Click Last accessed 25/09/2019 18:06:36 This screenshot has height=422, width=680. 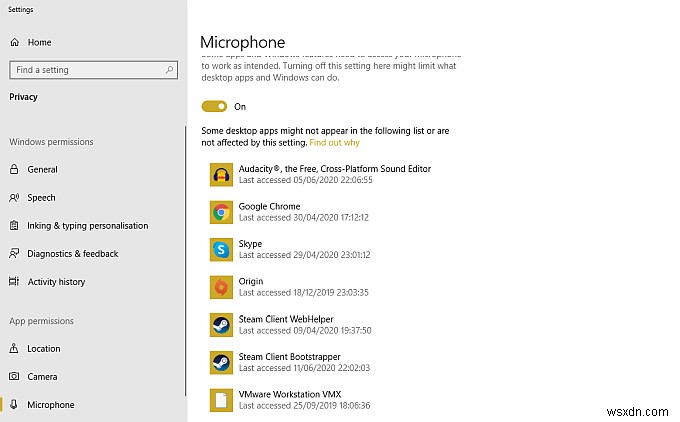pos(304,406)
